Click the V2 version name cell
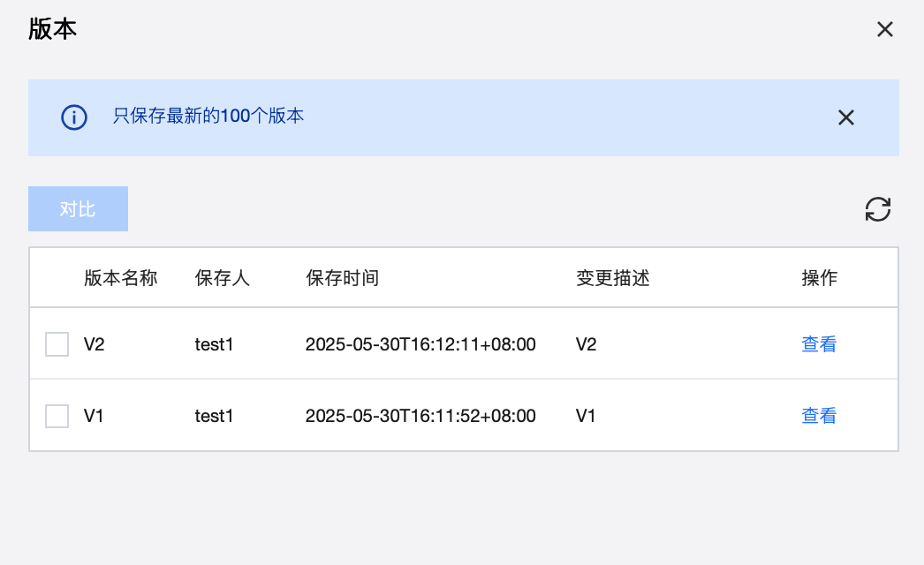Image resolution: width=924 pixels, height=565 pixels. (x=95, y=344)
